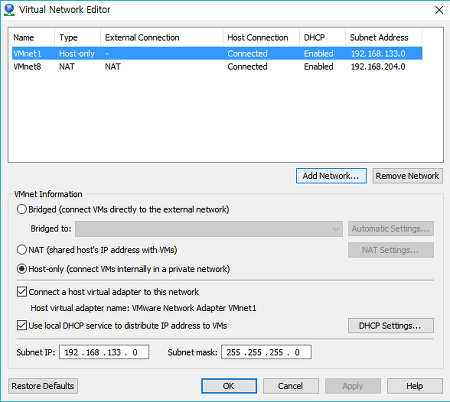Open NAT Settings dialog

[391, 250]
